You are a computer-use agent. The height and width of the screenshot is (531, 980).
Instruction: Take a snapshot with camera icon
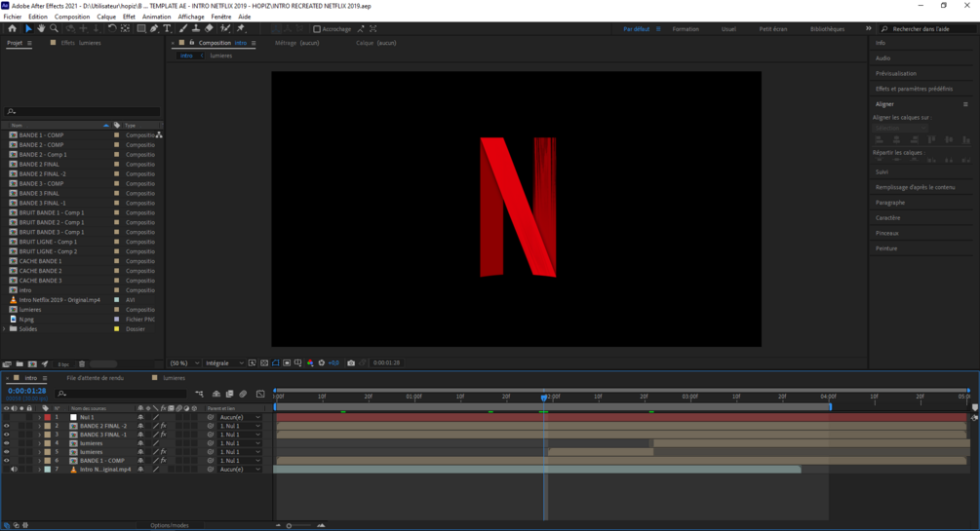(351, 363)
